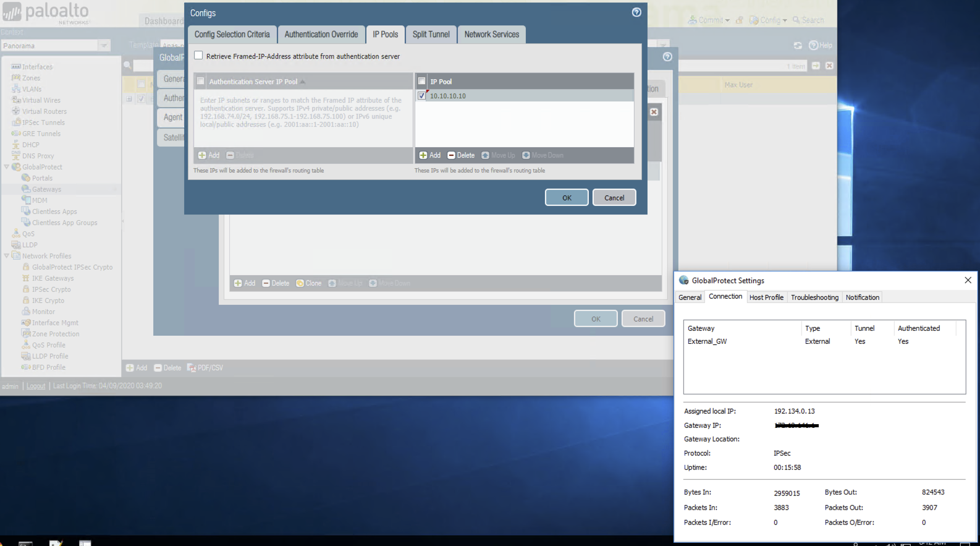
Task: Select the 10.10.10.10 IP pool entry
Action: 525,96
